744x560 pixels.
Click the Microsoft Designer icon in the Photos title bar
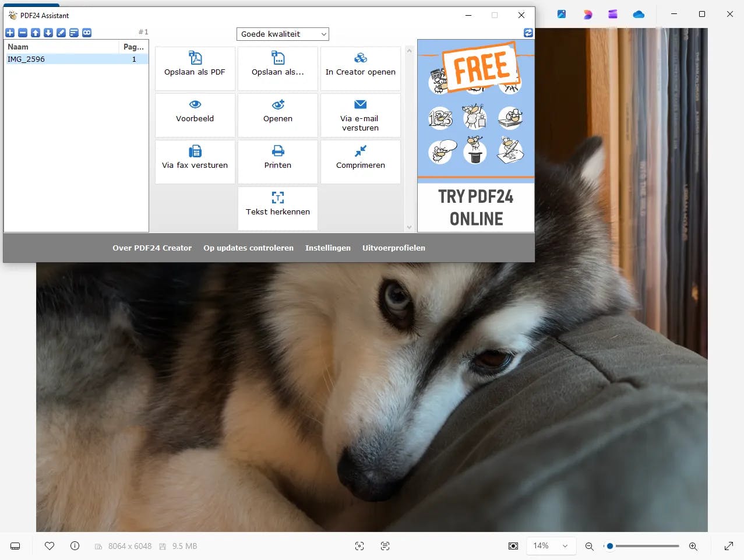point(587,14)
